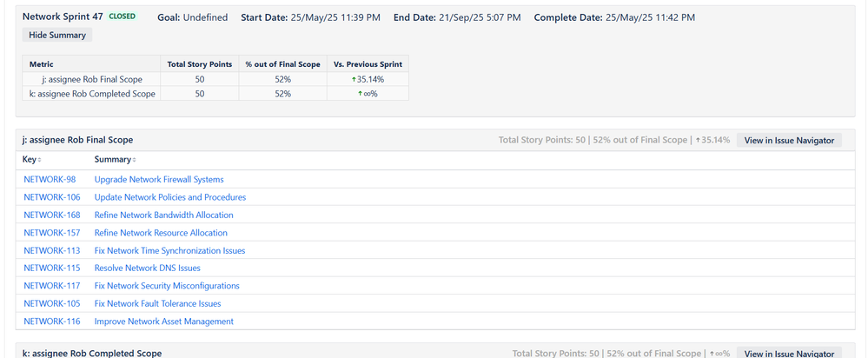The height and width of the screenshot is (358, 868).
Task: Click the k: assignee Rob Completed Scope metric cell
Action: [x=92, y=94]
